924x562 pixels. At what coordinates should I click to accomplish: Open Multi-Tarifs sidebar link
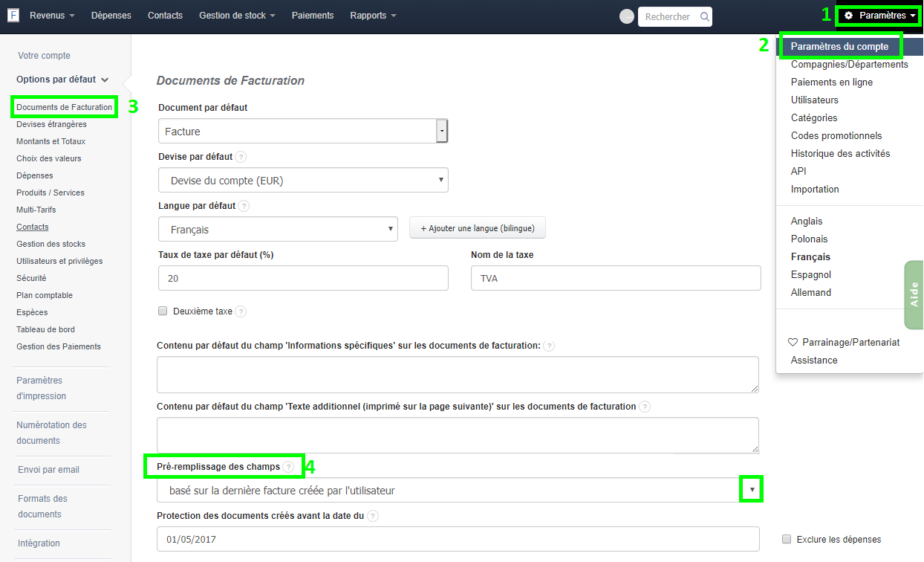[36, 210]
